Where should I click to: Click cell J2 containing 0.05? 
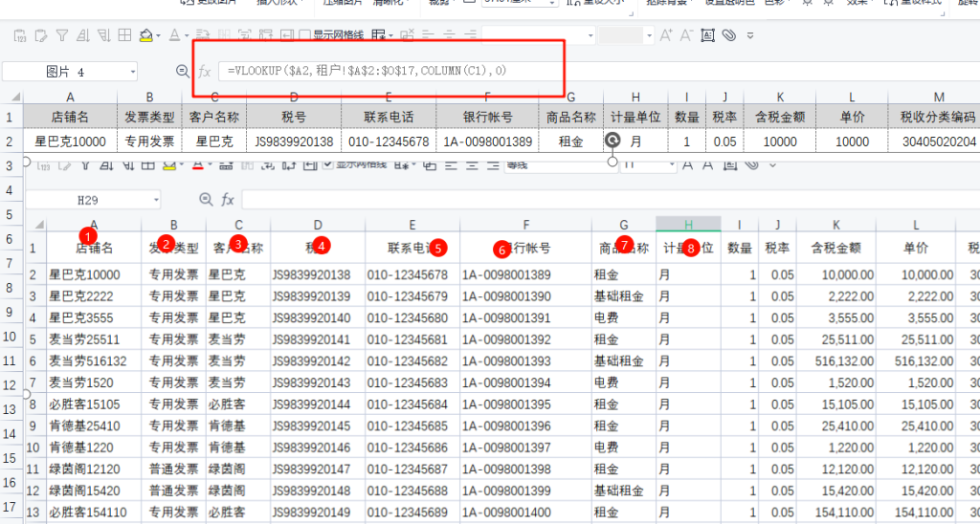tap(725, 142)
